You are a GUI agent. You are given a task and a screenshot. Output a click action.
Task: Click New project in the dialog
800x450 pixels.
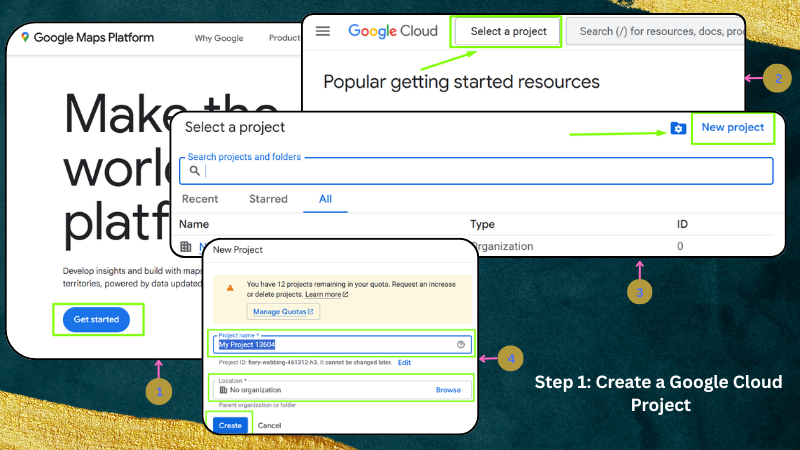[x=733, y=128]
